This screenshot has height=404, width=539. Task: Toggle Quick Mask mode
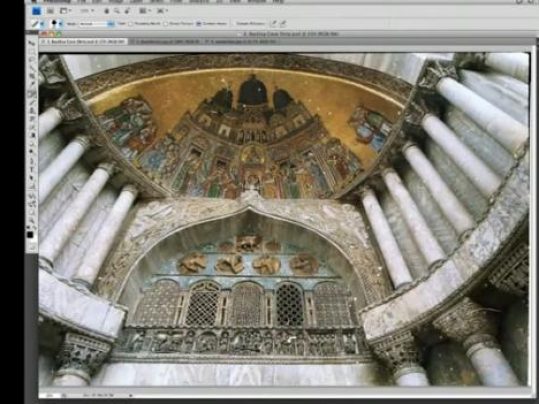click(x=32, y=248)
